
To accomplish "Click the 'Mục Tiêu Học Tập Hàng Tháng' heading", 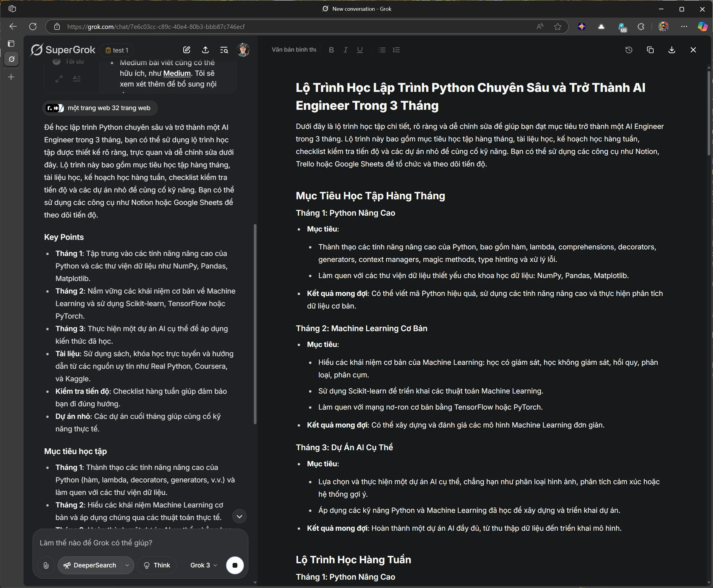I will click(x=370, y=196).
